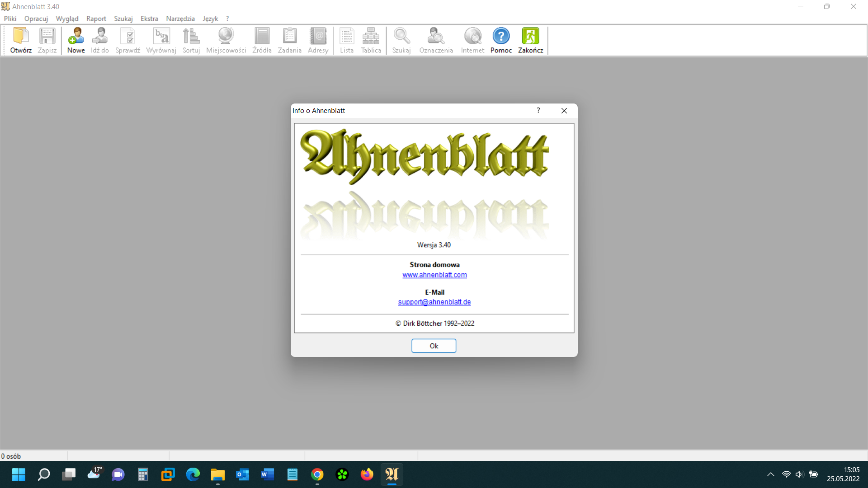Open the Narzędzia menu
The width and height of the screenshot is (868, 488).
(x=180, y=19)
